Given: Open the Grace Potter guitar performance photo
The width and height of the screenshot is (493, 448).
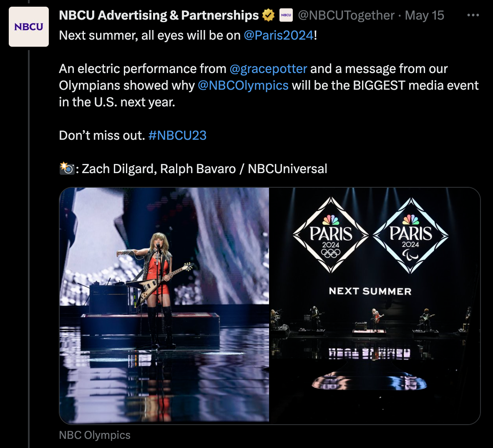Looking at the screenshot, I should (x=164, y=306).
